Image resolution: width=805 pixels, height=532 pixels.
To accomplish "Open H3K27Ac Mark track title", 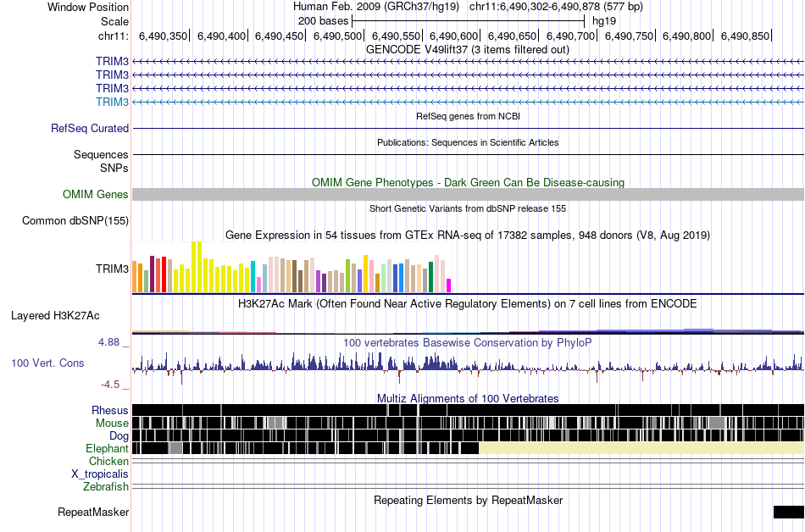I will pos(468,304).
